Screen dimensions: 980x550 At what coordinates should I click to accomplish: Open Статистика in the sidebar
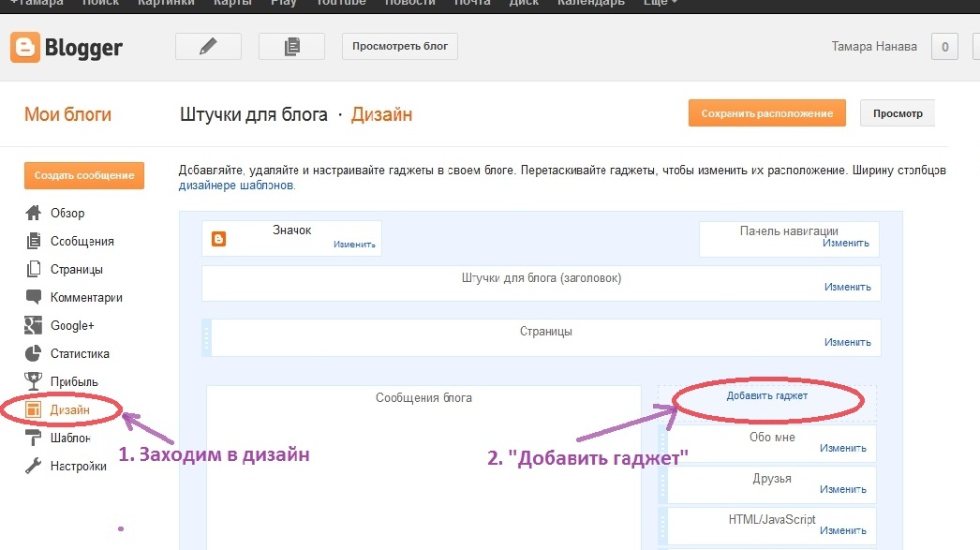[x=80, y=354]
